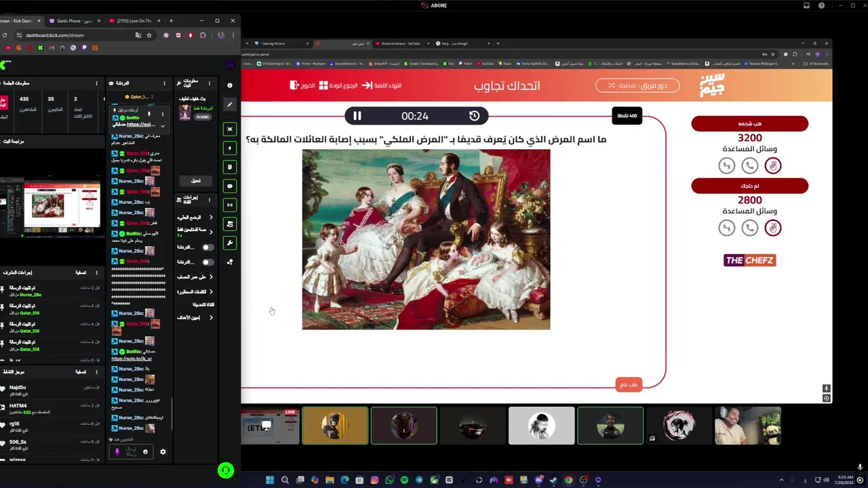The height and width of the screenshot is (488, 868).
Task: Use second team's two-answers help icon
Action: click(x=772, y=228)
